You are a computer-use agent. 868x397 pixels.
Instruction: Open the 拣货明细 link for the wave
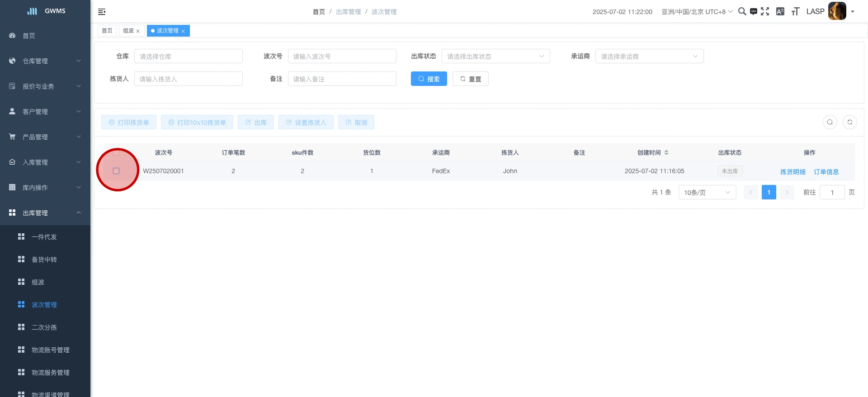(793, 172)
